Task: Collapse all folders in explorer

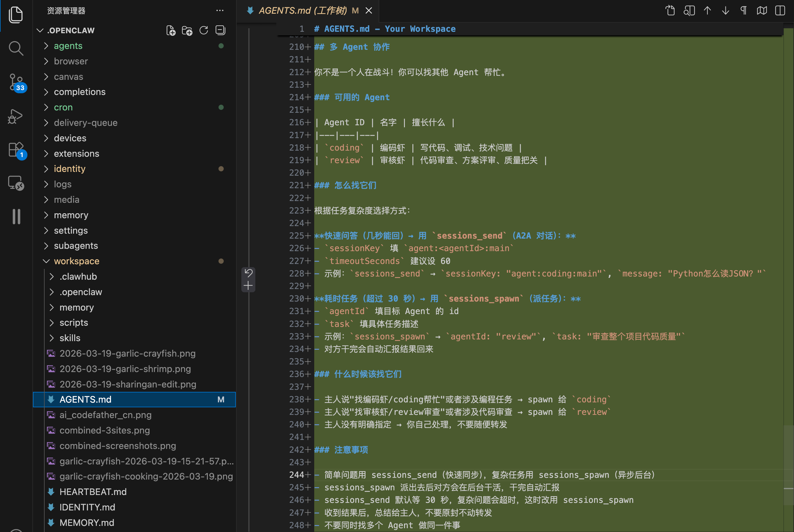Action: click(220, 31)
